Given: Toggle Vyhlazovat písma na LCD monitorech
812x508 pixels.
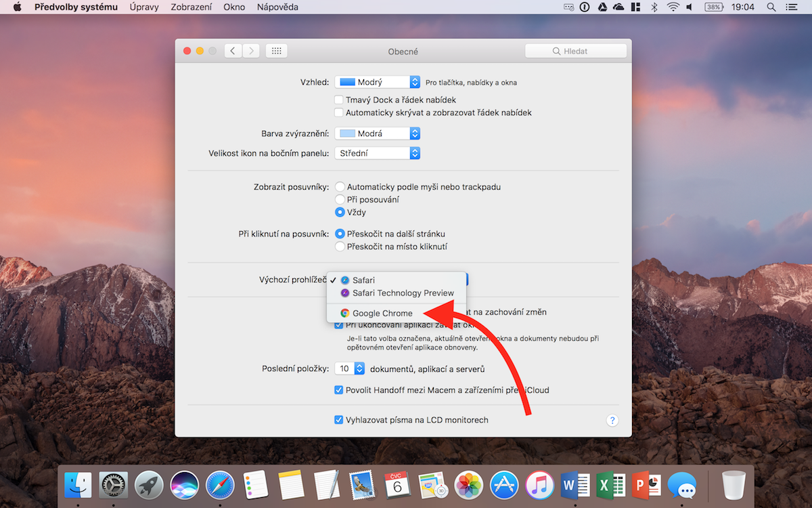Looking at the screenshot, I should click(x=340, y=420).
